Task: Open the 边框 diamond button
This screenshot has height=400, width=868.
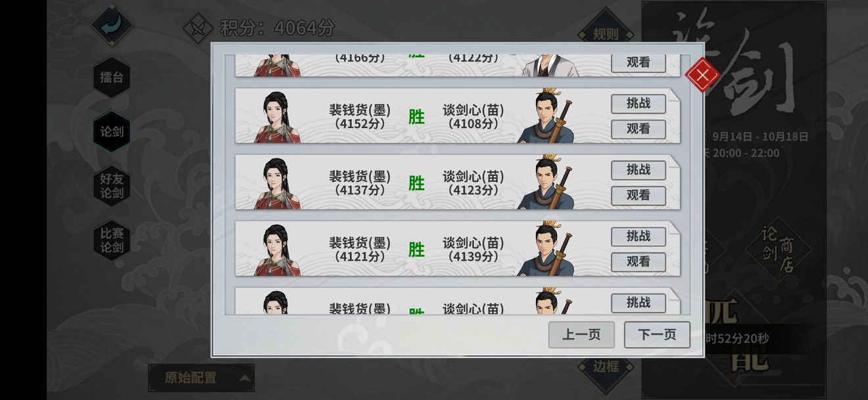Action: [x=606, y=367]
